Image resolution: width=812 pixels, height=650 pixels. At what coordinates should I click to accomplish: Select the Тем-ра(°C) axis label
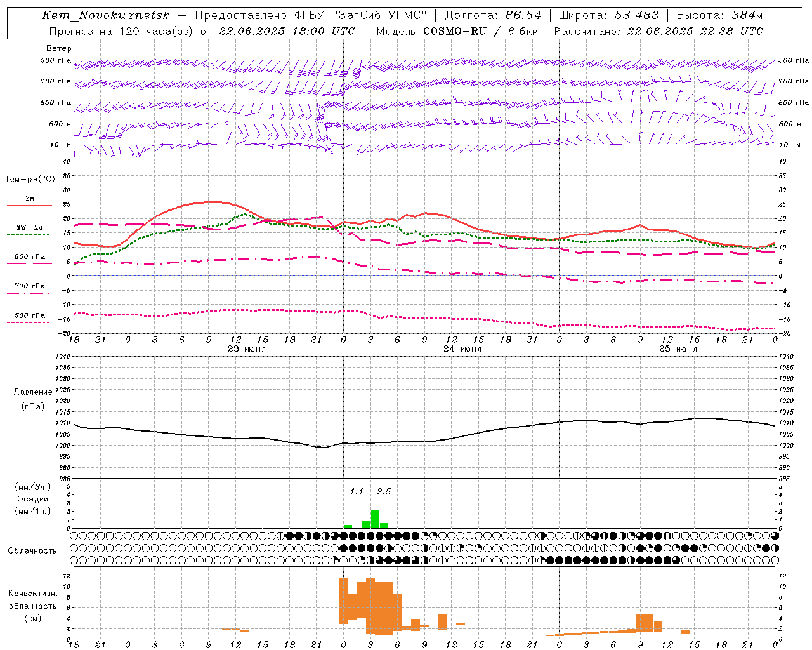pos(30,179)
